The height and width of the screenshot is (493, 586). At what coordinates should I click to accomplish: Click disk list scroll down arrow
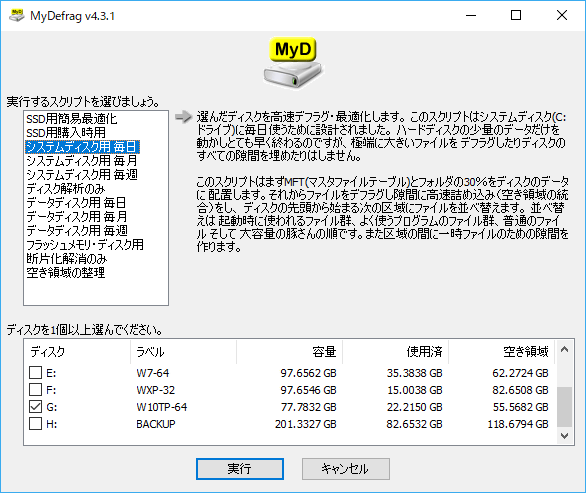coord(564,435)
